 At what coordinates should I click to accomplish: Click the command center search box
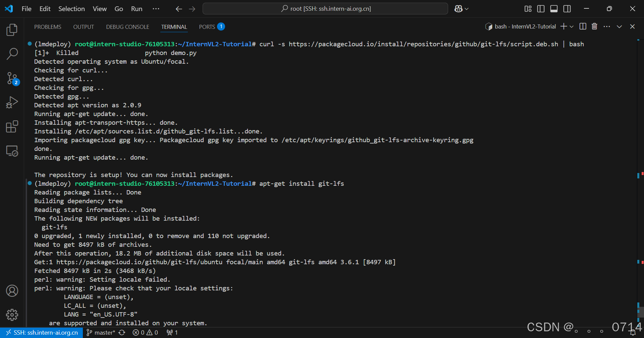point(325,9)
